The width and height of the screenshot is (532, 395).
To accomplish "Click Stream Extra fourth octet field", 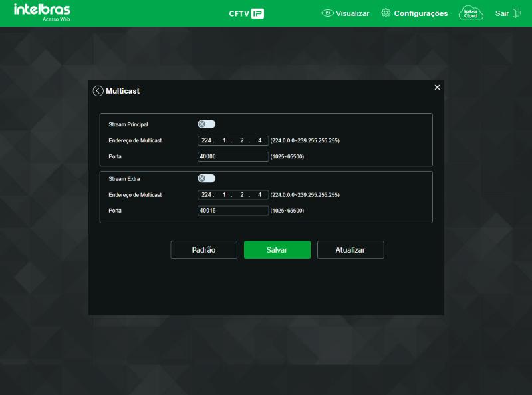I will [259, 195].
